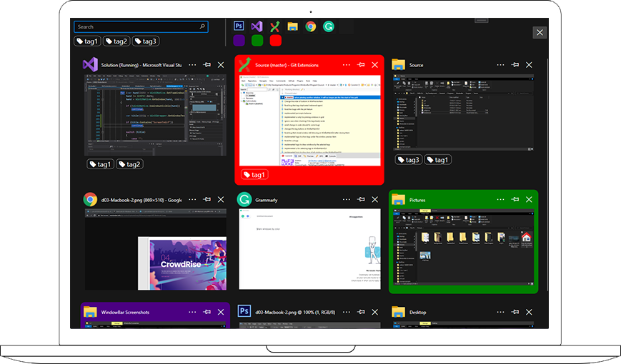Click Git Extensions logo on Source (master) card

(x=244, y=64)
